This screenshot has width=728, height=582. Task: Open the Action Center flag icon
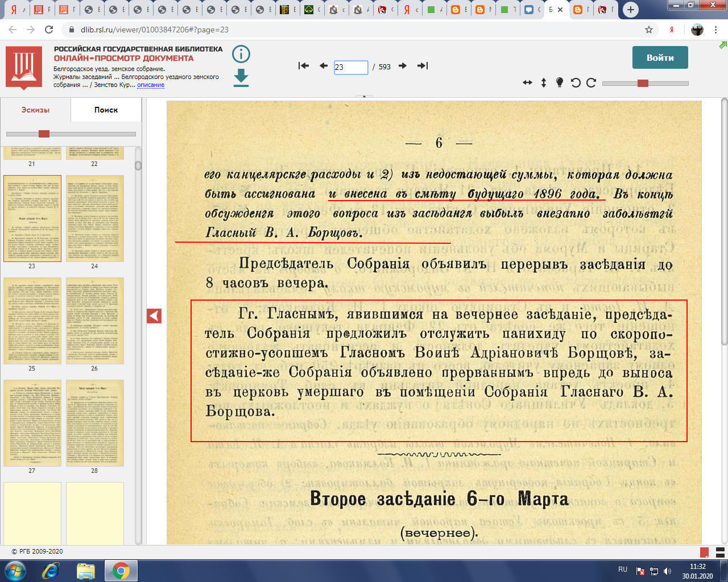[640, 571]
